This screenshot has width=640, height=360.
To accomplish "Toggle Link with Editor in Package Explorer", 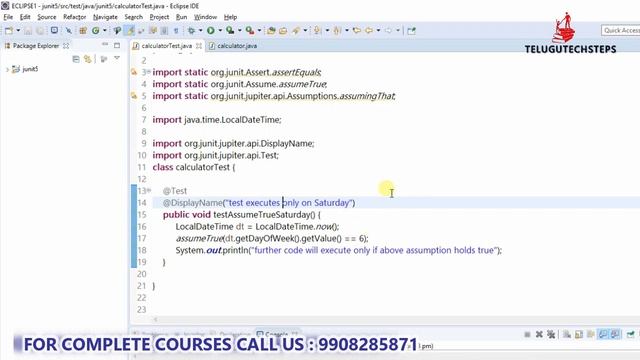I will click(x=88, y=59).
